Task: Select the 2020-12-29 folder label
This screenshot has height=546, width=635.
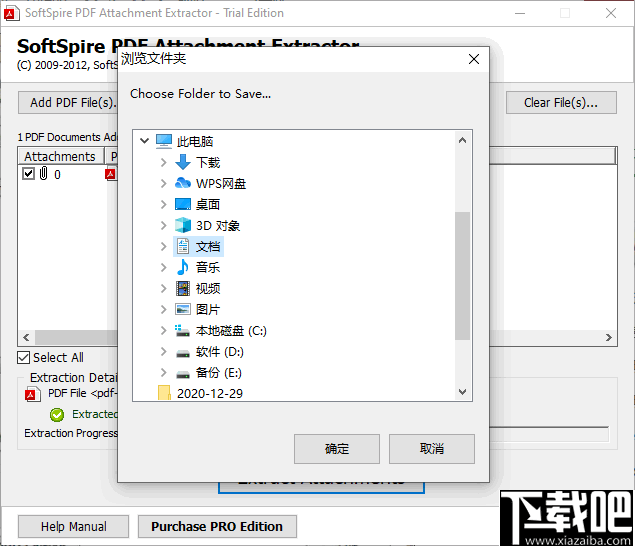Action: click(210, 393)
